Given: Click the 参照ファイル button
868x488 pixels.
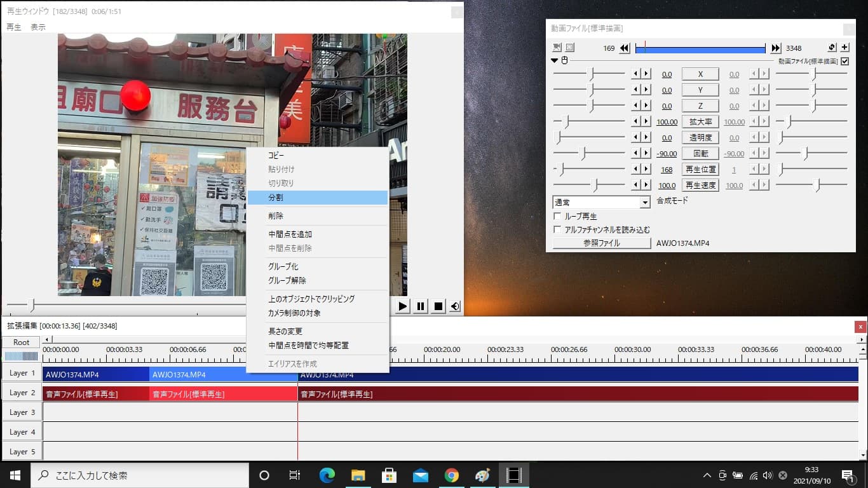Looking at the screenshot, I should coord(602,243).
